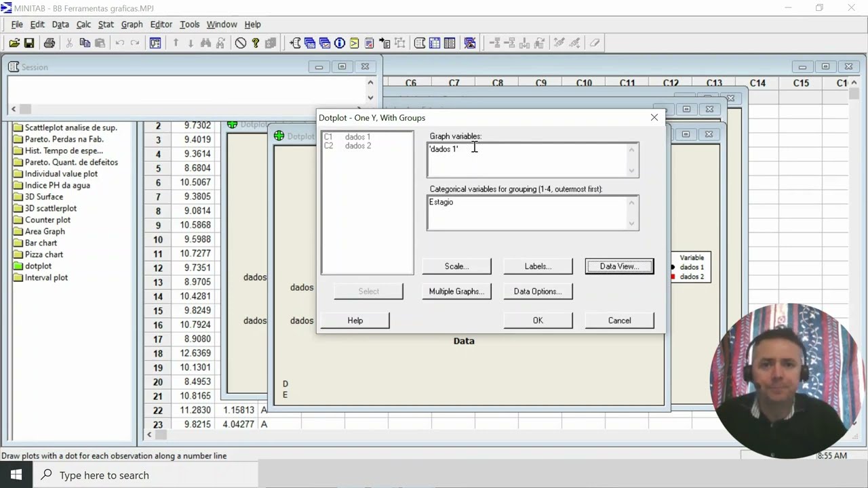Click the Categorical variables grouping field
868x488 pixels.
[532, 213]
